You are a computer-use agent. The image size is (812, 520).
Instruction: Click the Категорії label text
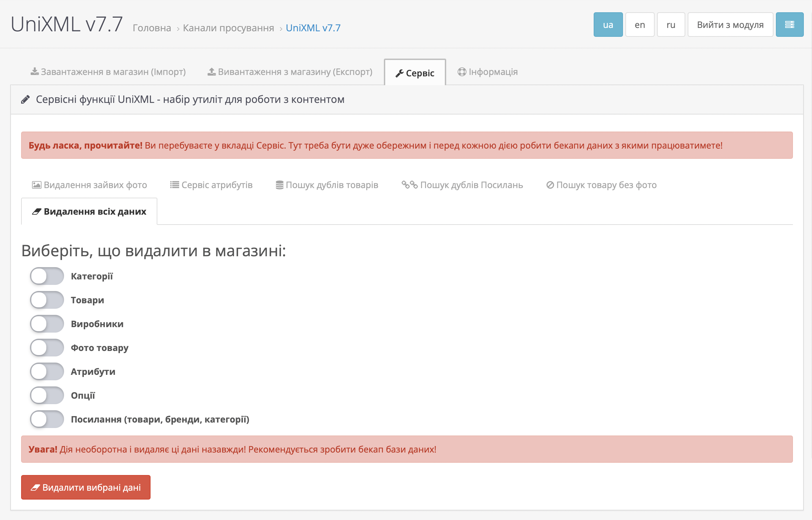pos(92,276)
